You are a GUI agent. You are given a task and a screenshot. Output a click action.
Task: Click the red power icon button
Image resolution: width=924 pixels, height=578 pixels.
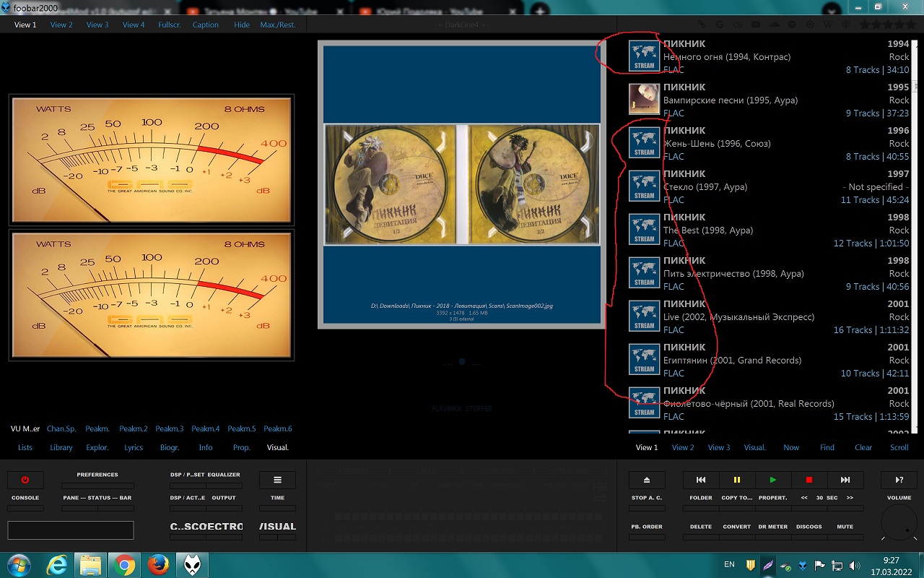25,480
